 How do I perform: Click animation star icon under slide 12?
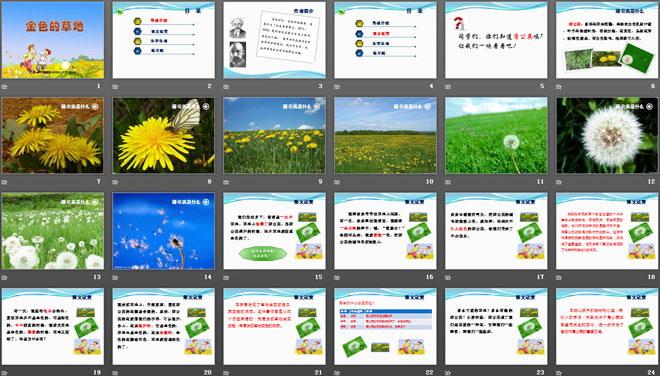pos(559,182)
